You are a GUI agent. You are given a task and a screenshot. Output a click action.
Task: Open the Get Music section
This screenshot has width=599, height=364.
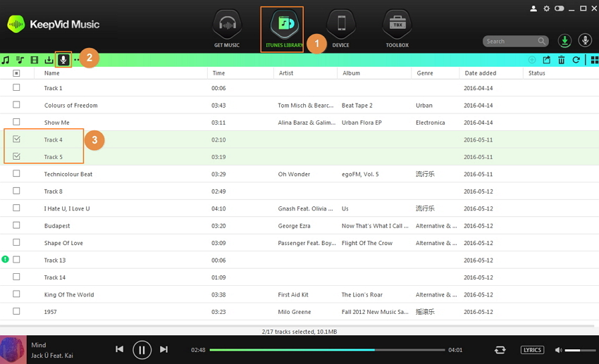click(227, 30)
